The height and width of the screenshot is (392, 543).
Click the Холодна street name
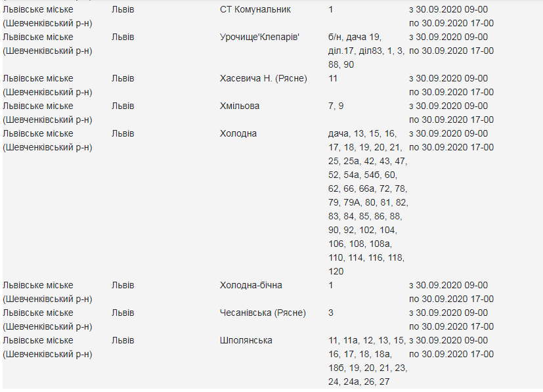[x=238, y=133]
